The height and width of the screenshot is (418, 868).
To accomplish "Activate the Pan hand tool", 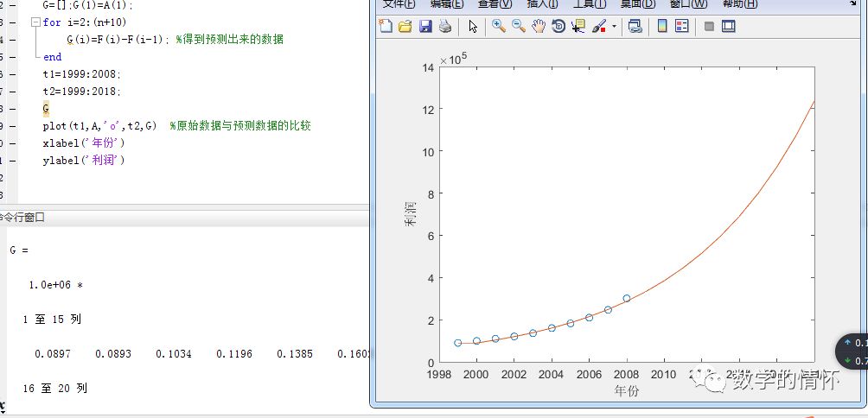I will 539,27.
